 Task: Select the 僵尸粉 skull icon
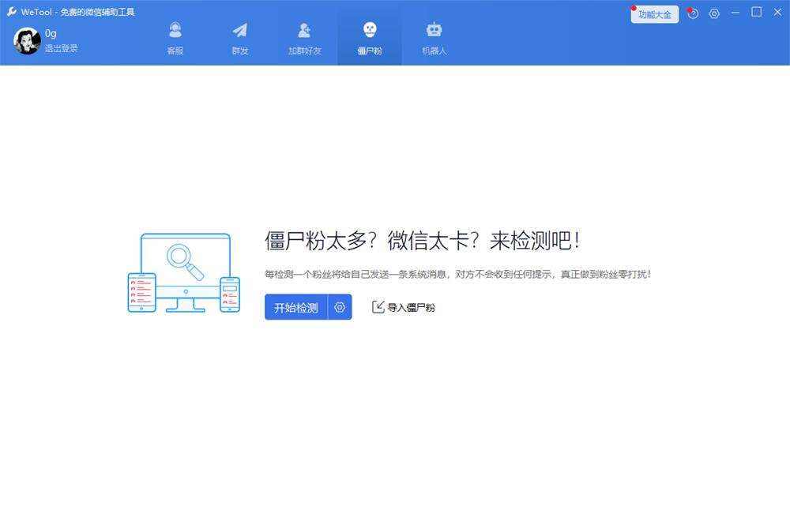(370, 30)
